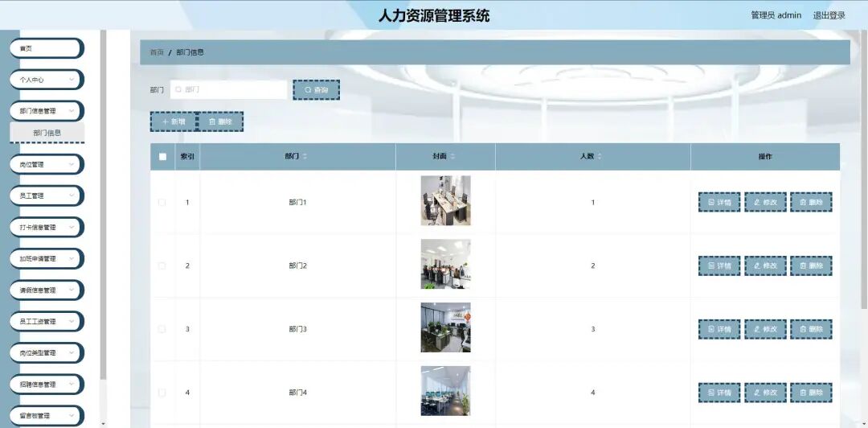The height and width of the screenshot is (428, 868).
Task: Expand the 员工管理 sidebar menu
Action: tap(47, 195)
